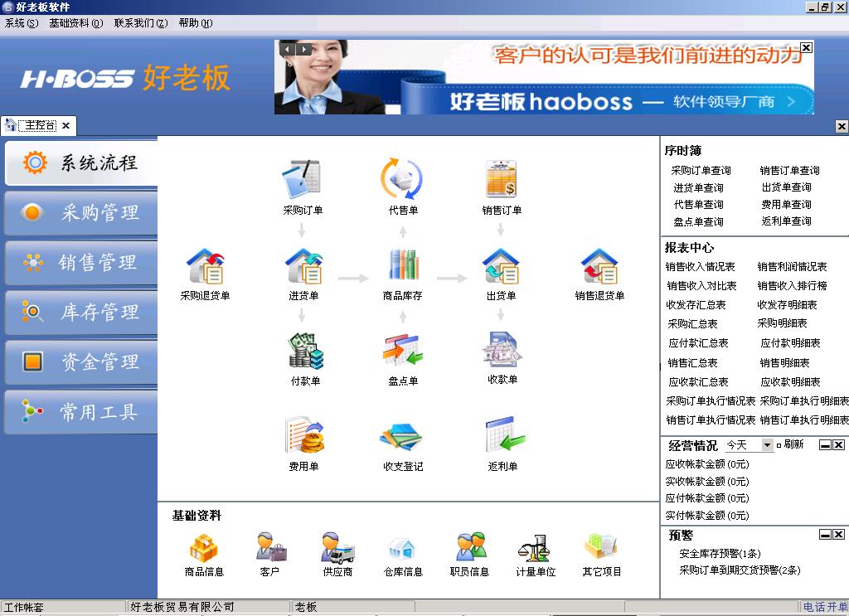Screen dimensions: 849x616
Task: Collapse the 预警 warning panel
Action: coord(825,535)
